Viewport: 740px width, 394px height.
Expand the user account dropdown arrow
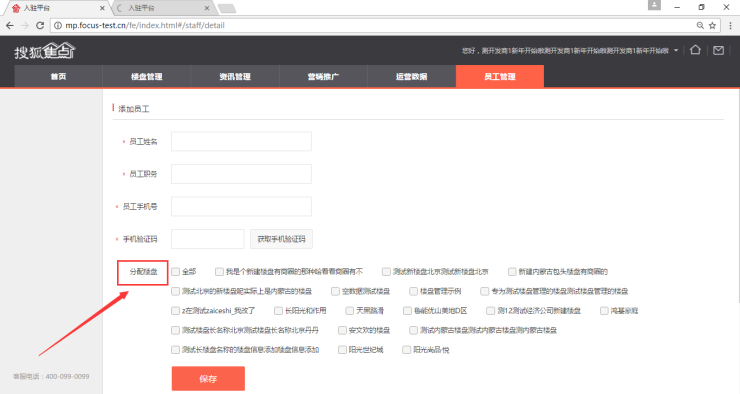(x=676, y=50)
